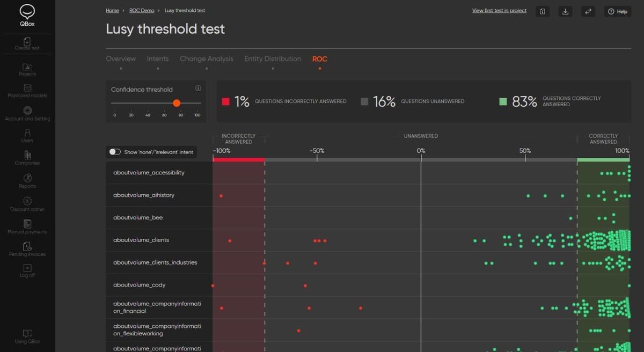The width and height of the screenshot is (644, 352).
Task: Click the Lusy threshold test breadcrumb
Action: point(185,11)
